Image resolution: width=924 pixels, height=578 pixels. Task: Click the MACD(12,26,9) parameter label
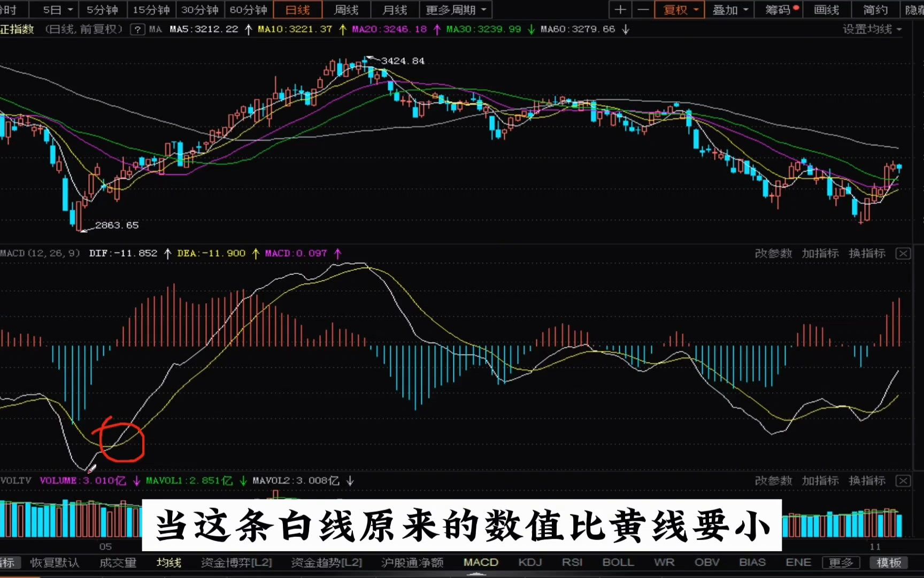40,253
